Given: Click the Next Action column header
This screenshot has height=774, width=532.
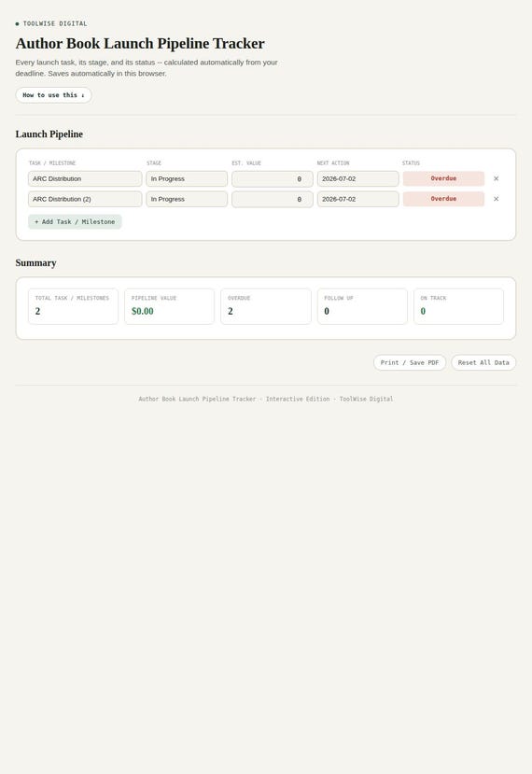Looking at the screenshot, I should coord(333,162).
